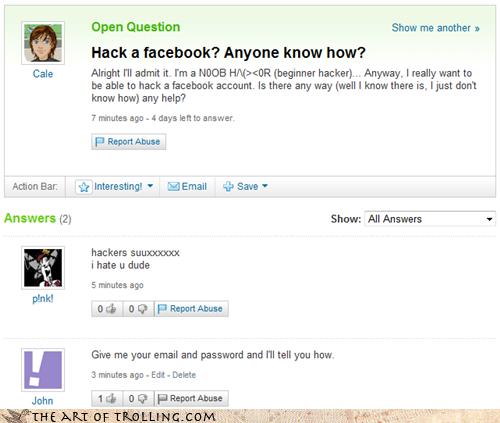This screenshot has width=500, height=423.
Task: Click John's purple exclamation avatar
Action: (x=43, y=370)
